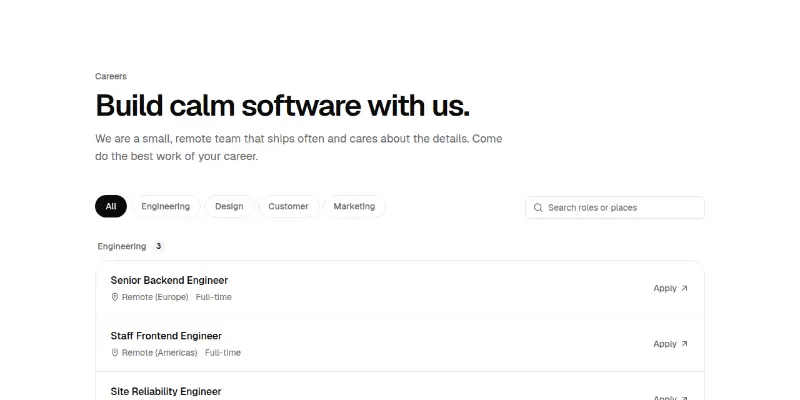Open the Senior Backend Engineer job title
The image size is (800, 400).
[169, 280]
